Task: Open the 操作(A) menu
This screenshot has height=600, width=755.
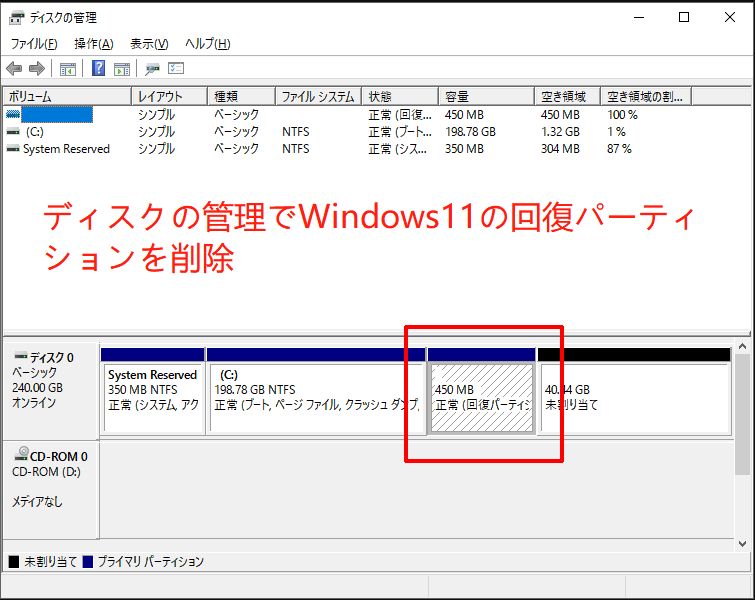Action: click(94, 44)
